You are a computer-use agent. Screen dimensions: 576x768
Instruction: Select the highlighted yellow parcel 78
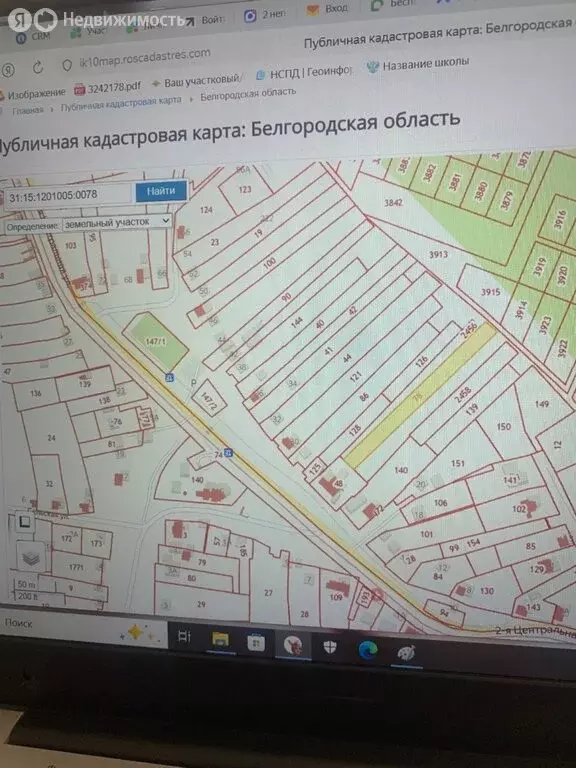[420, 395]
